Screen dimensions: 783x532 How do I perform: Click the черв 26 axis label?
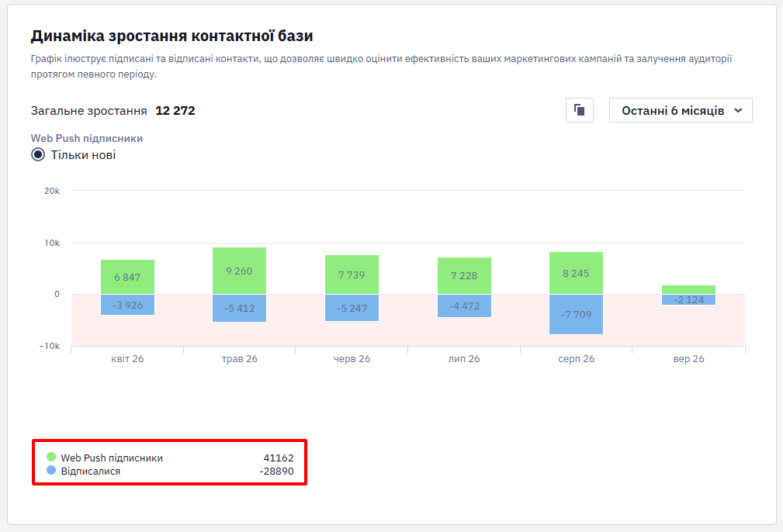pyautogui.click(x=352, y=359)
